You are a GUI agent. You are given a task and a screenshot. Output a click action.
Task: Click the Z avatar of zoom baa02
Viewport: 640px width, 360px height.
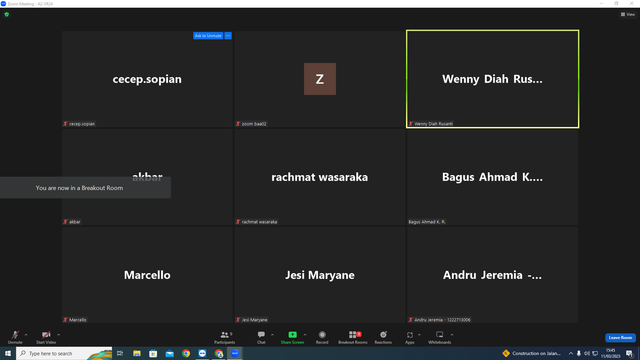(x=320, y=79)
